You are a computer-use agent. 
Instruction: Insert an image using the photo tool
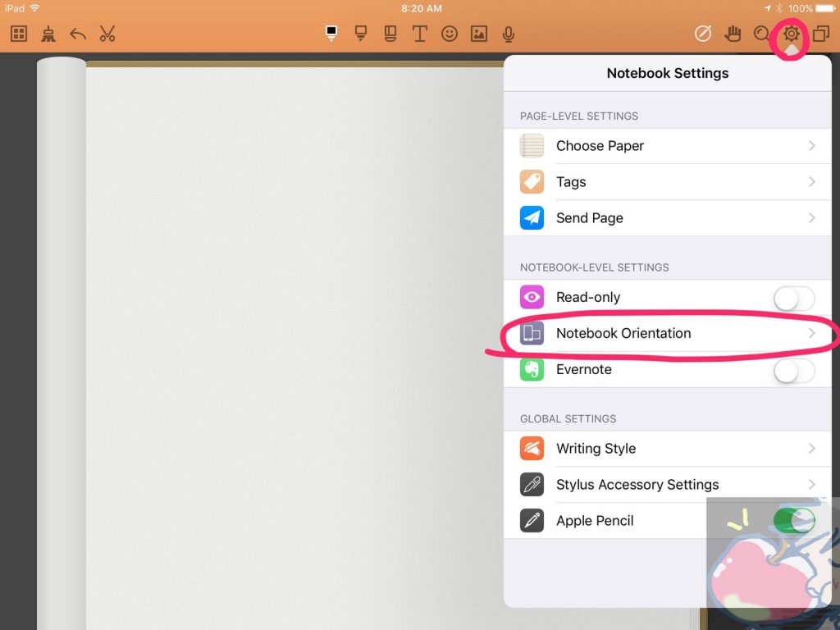click(x=478, y=34)
